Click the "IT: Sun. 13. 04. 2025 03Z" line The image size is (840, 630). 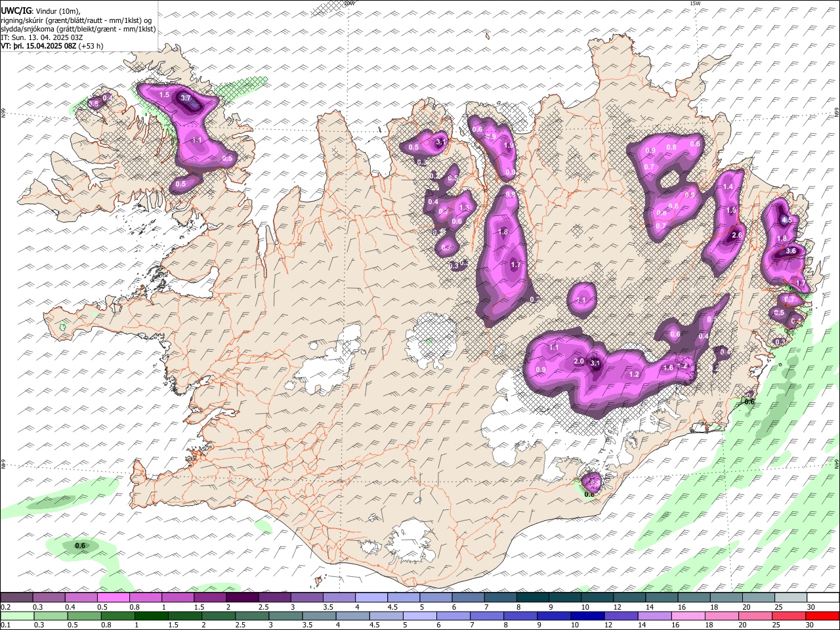pyautogui.click(x=42, y=37)
